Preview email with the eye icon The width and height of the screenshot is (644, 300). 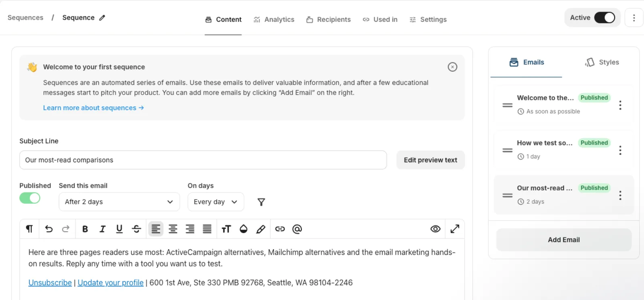click(x=436, y=229)
